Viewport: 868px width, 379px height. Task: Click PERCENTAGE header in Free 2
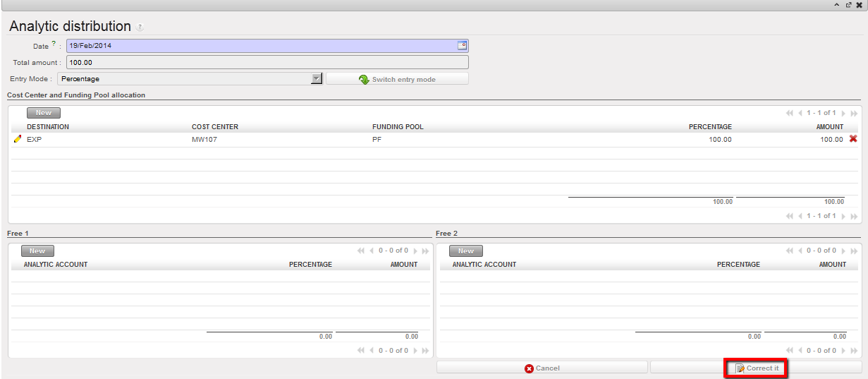(738, 265)
